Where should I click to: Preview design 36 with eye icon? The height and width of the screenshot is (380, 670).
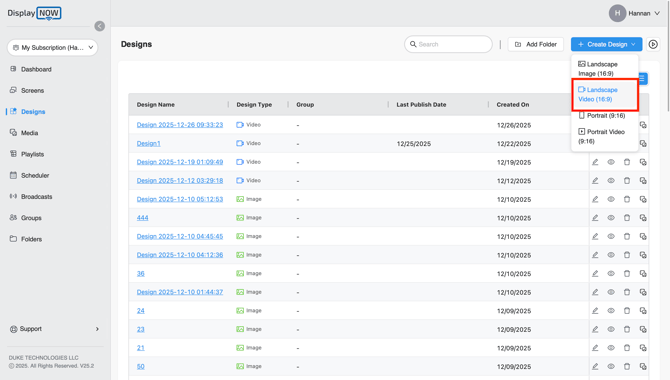coord(611,274)
